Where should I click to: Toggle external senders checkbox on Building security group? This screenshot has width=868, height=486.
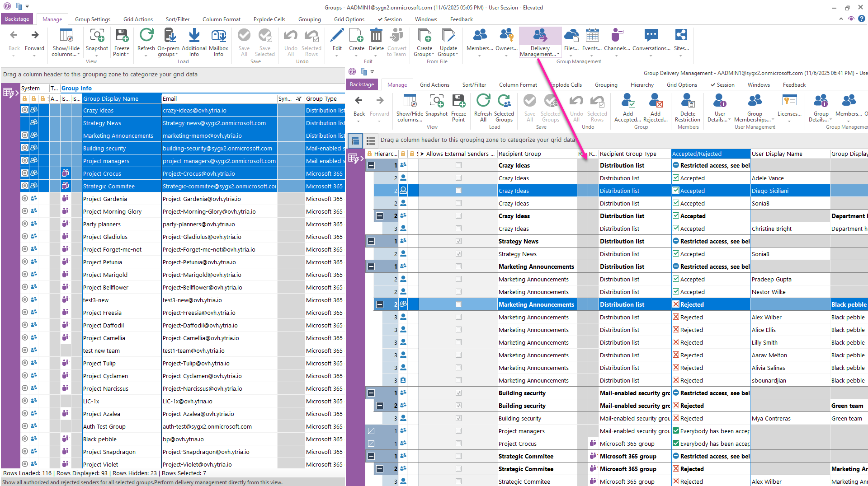458,393
